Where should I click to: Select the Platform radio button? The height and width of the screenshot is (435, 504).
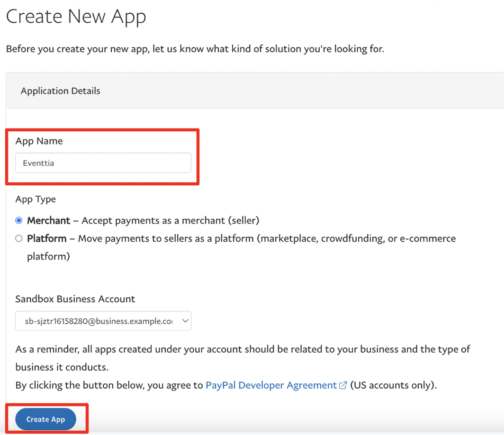pyautogui.click(x=19, y=238)
